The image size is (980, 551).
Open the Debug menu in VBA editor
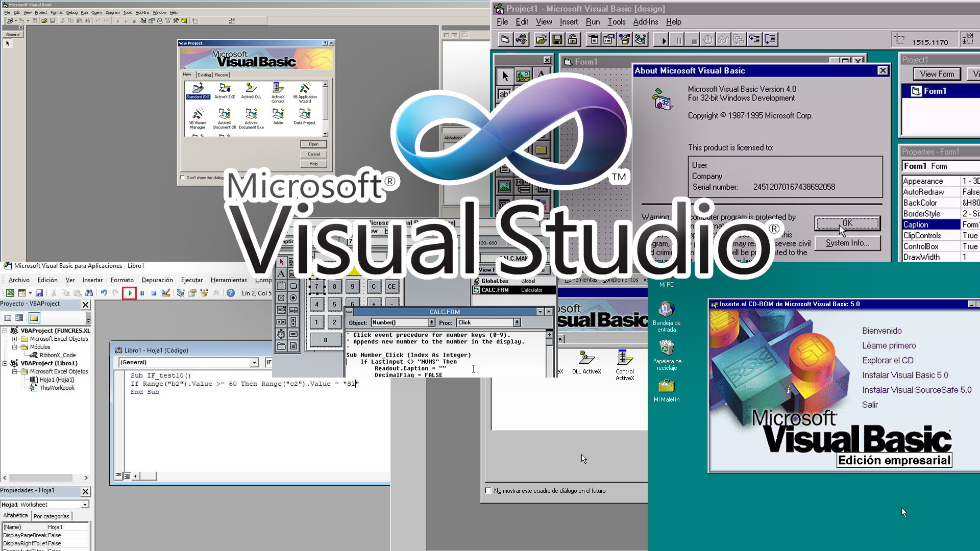156,280
